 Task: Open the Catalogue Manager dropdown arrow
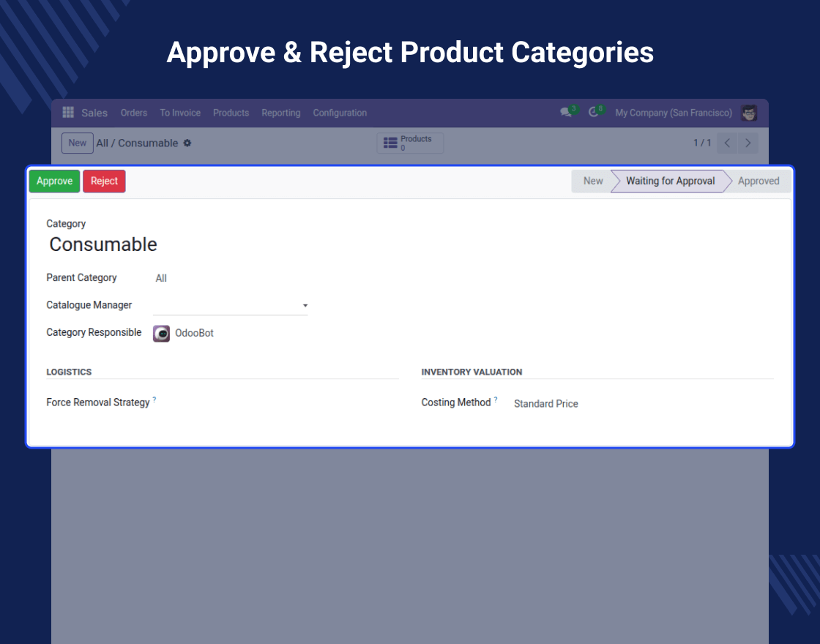coord(305,305)
